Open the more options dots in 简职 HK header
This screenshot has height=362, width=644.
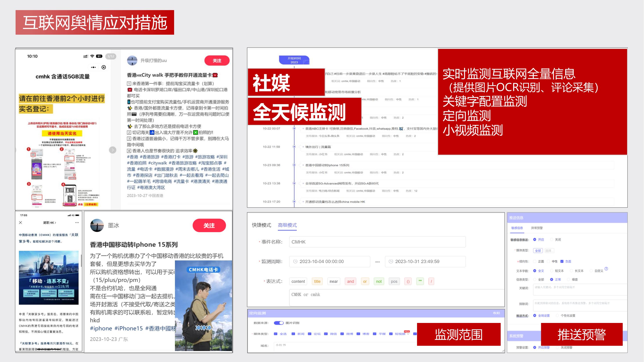77,223
